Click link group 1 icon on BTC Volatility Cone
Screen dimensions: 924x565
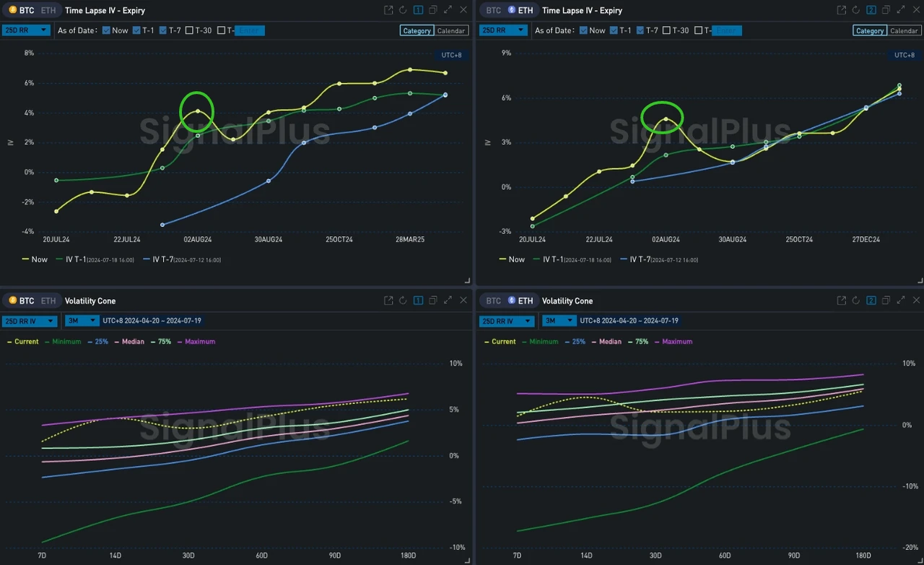coord(418,301)
